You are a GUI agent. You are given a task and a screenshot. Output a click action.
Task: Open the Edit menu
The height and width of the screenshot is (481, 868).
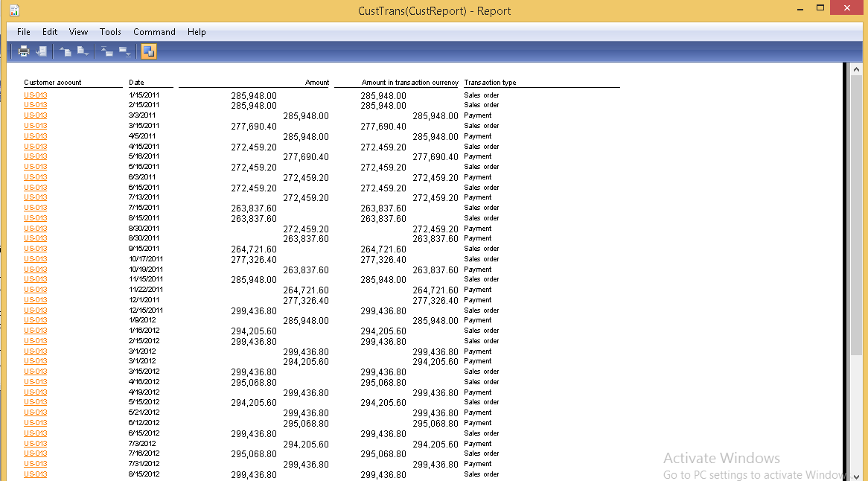tap(49, 32)
